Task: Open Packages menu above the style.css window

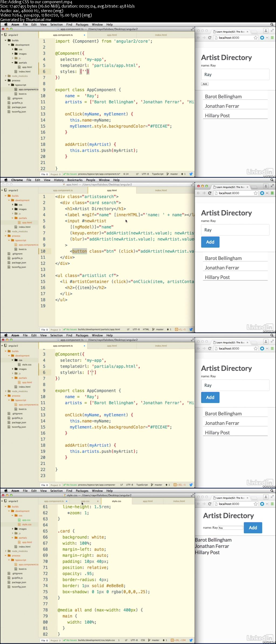Action: click(82, 491)
